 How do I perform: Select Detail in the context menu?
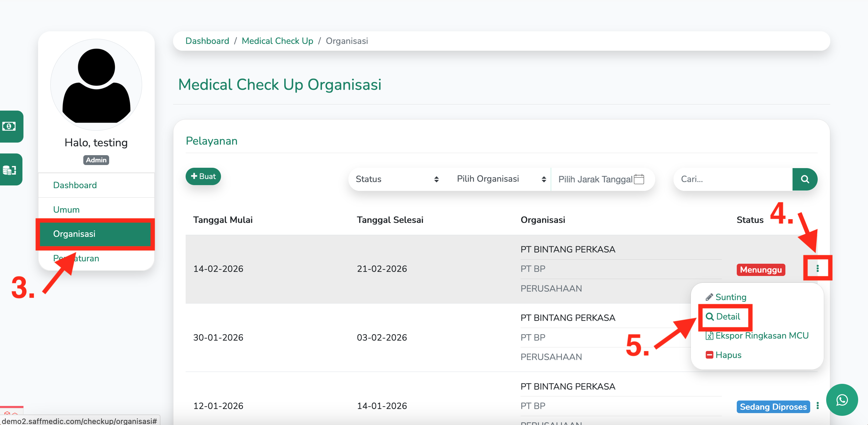pos(728,316)
